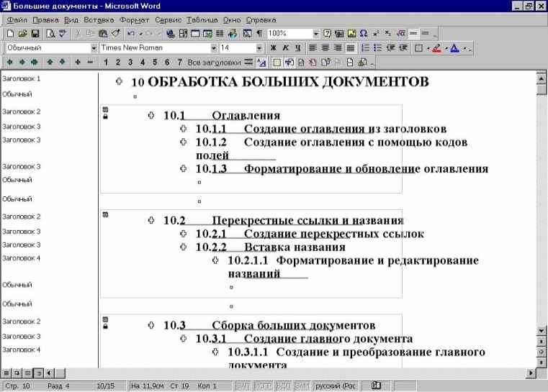Toggle Show Formatting in the outline
The height and width of the screenshot is (392, 548).
(261, 63)
